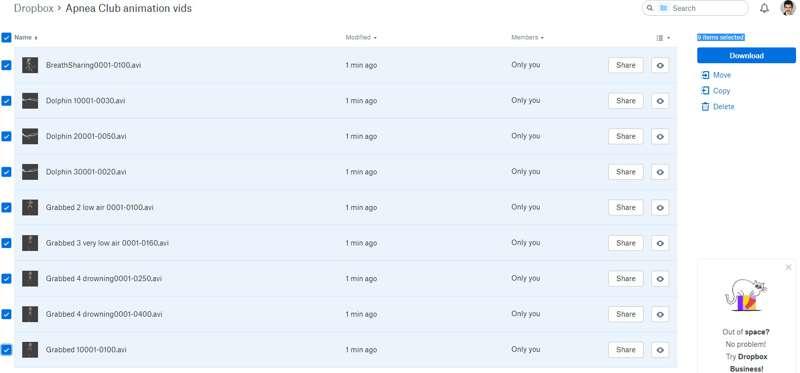Viewport: 800px width, 373px height.
Task: Share Grabbed 4 drowning0001-0400.avi
Action: pos(626,314)
